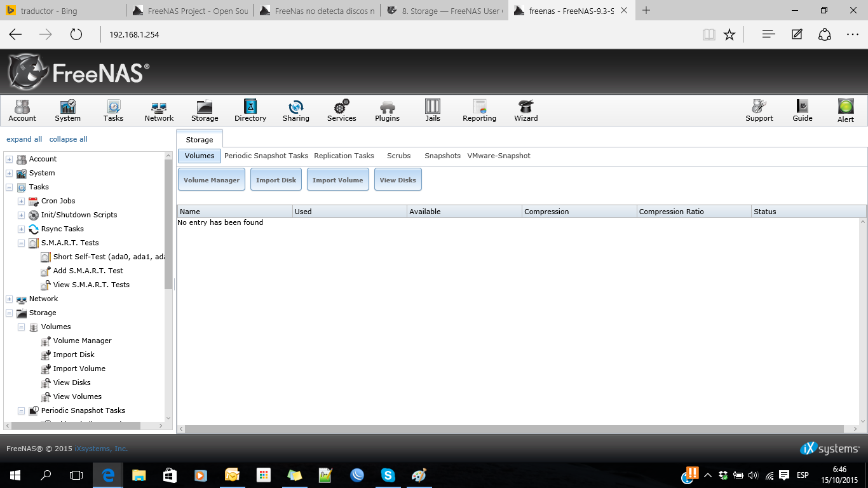Open the Account toolbar icon
This screenshot has width=868, height=488.
pyautogui.click(x=22, y=111)
